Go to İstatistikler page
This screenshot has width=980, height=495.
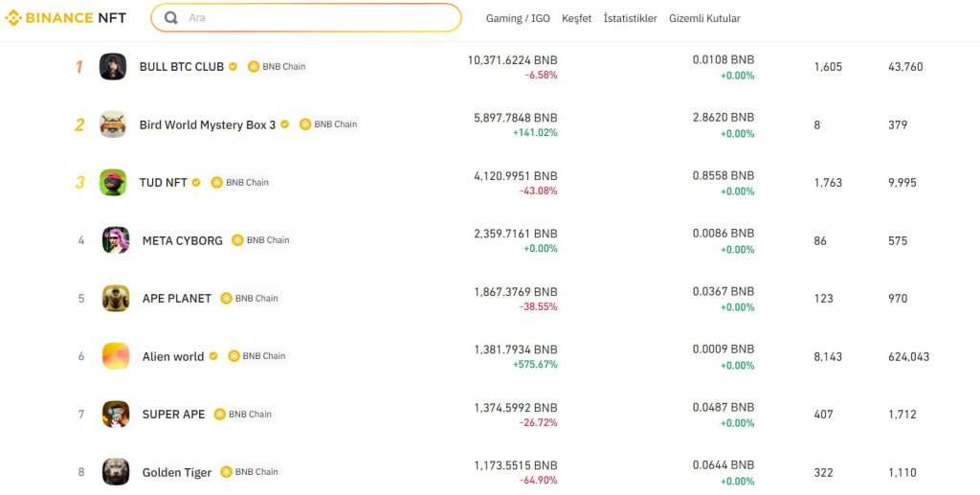pos(630,18)
